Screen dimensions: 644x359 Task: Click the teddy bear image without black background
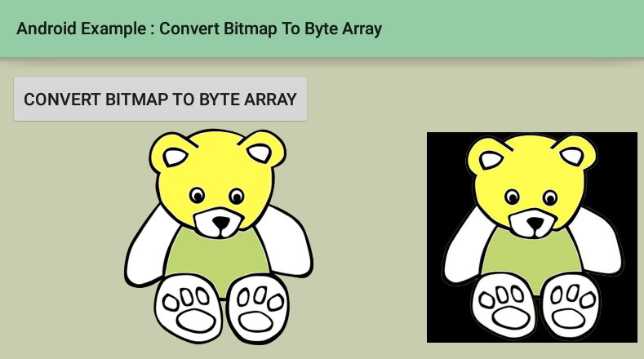pyautogui.click(x=219, y=237)
